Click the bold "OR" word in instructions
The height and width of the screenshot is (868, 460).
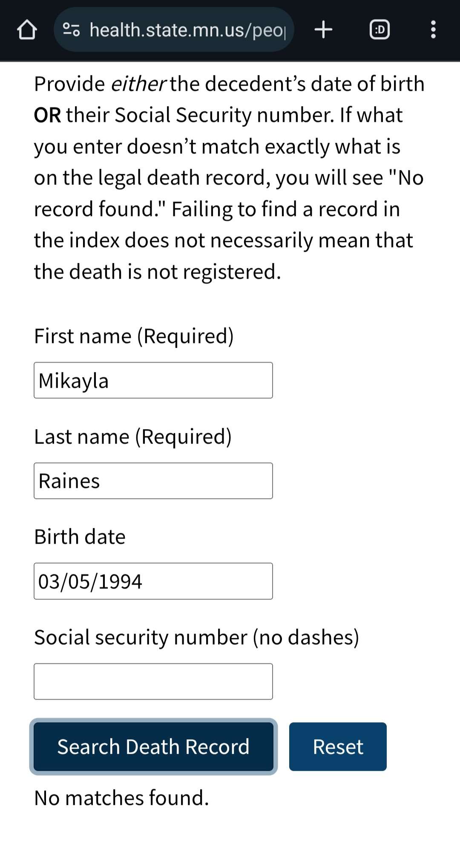point(48,115)
